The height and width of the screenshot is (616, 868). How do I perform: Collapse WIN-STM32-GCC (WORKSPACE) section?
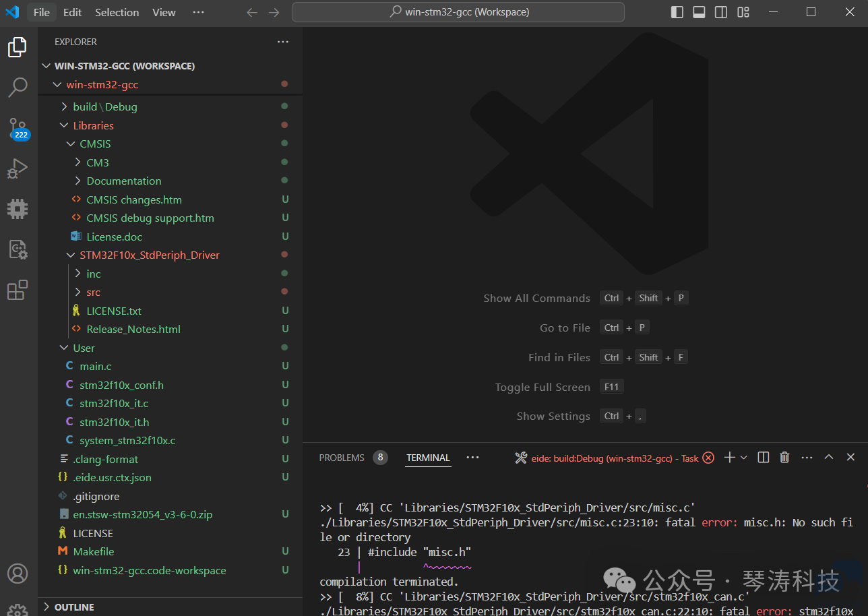coord(170,66)
